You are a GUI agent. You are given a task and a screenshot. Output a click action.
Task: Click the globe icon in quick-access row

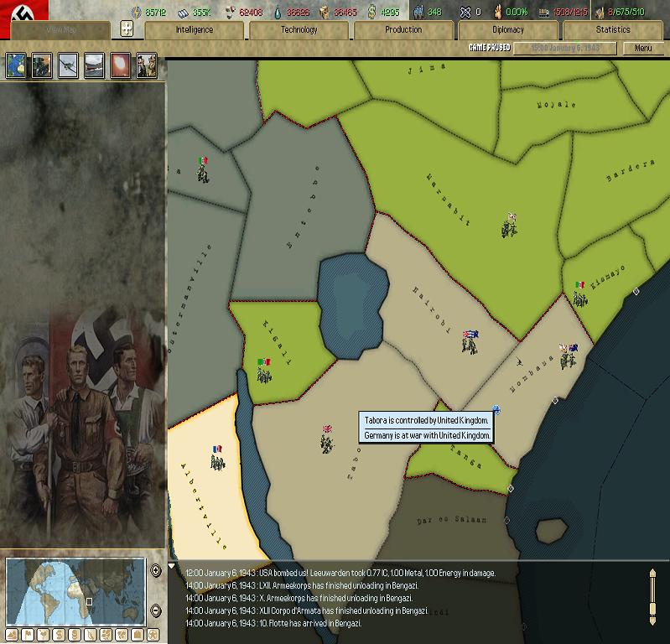(x=16, y=65)
